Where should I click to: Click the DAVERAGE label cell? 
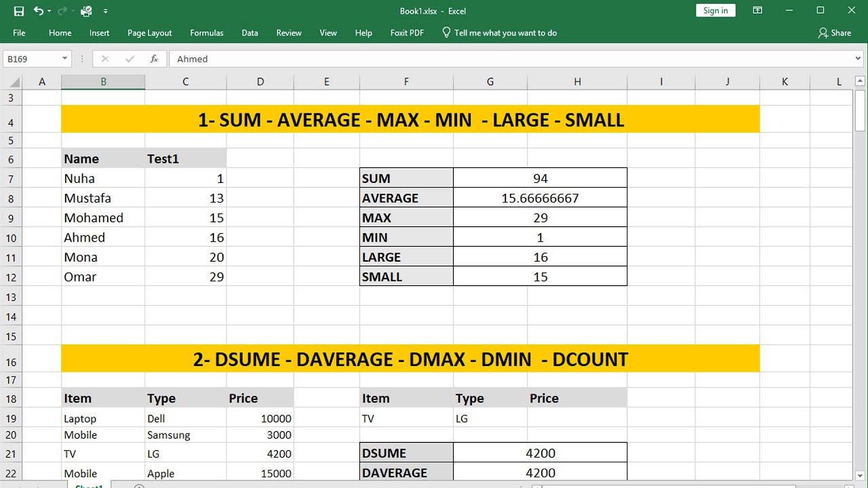coord(406,472)
